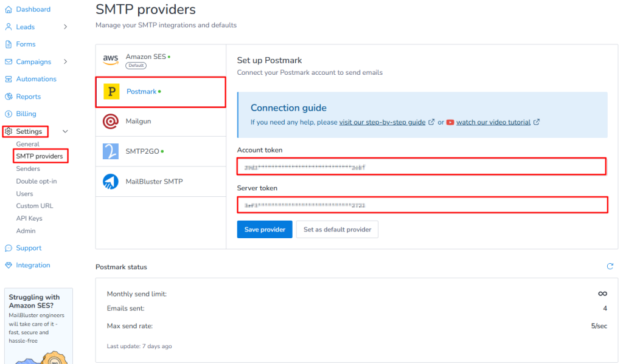
Task: Click the Save provider button
Action: point(265,230)
